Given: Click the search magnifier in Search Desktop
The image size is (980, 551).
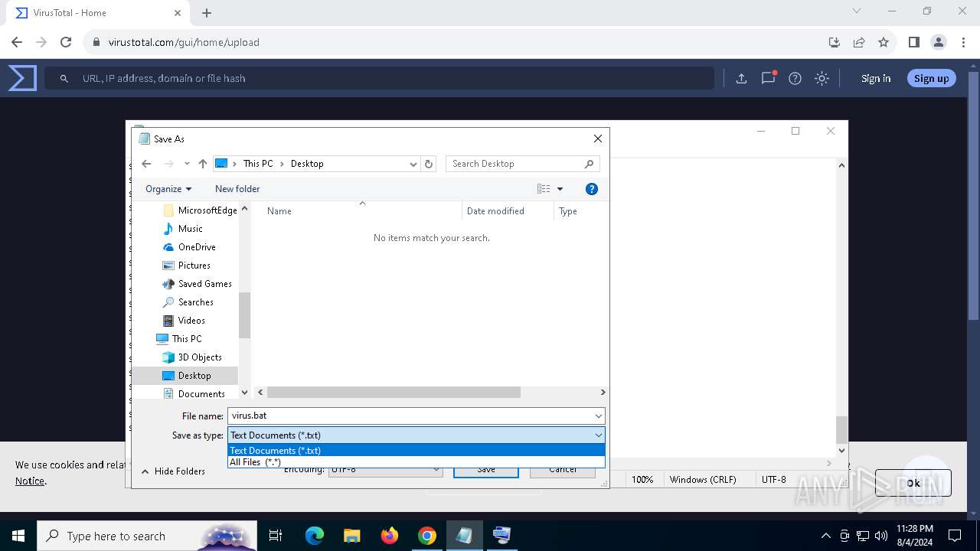Looking at the screenshot, I should click(x=589, y=164).
